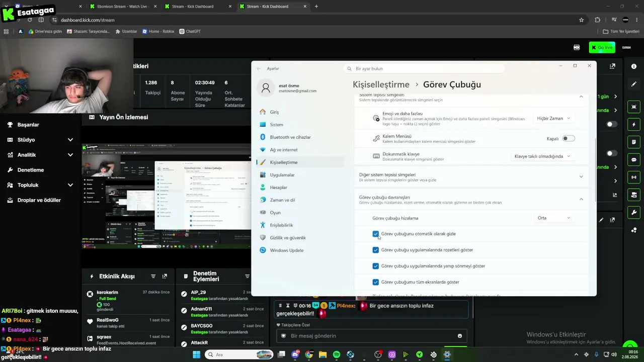Open Gizlilik ve güvenlik settings category
Image resolution: width=644 pixels, height=362 pixels.
pos(300,238)
